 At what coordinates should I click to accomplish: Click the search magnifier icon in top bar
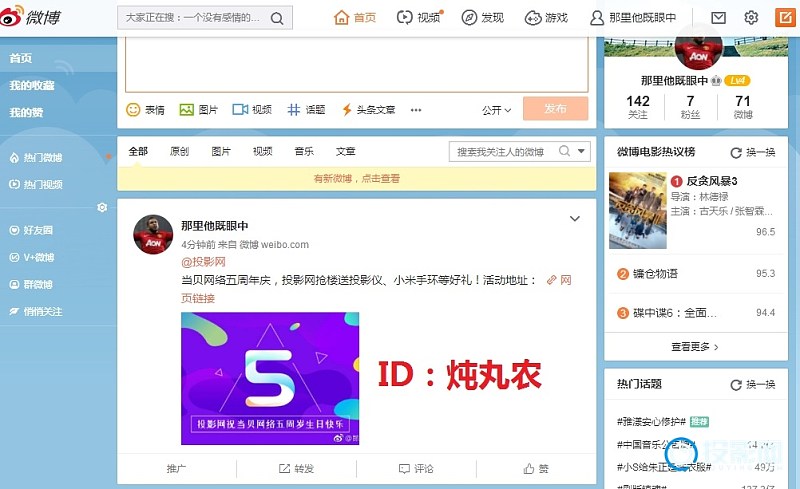(x=277, y=18)
